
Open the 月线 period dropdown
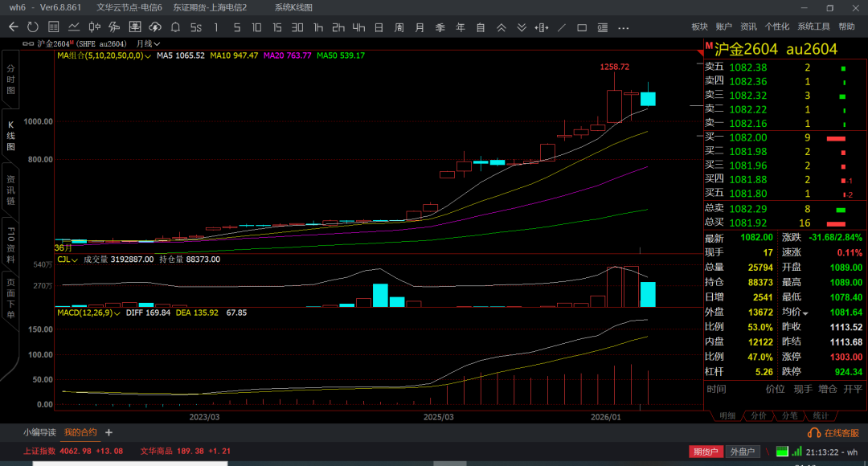coord(148,43)
